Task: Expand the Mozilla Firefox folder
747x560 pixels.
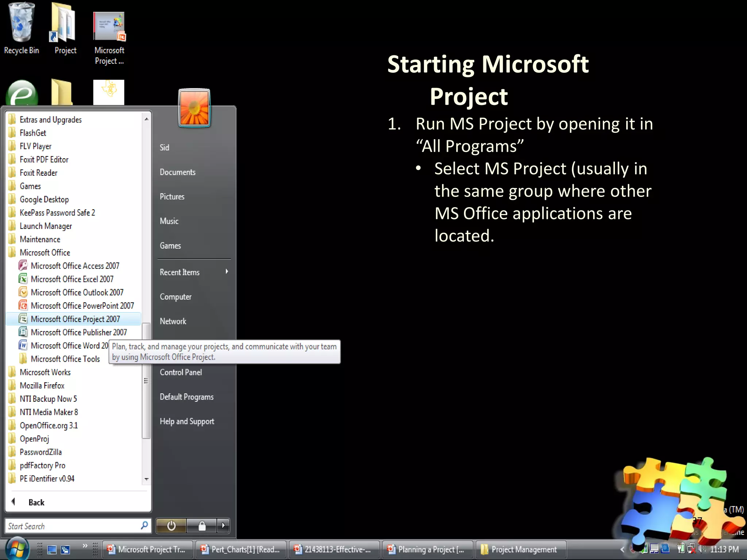Action: (36, 386)
